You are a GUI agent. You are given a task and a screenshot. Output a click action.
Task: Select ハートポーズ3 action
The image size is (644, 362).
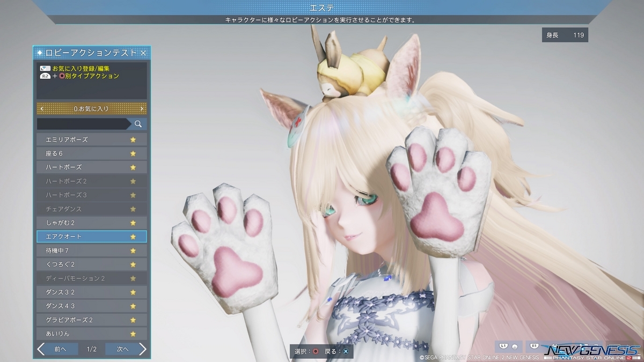tap(92, 195)
